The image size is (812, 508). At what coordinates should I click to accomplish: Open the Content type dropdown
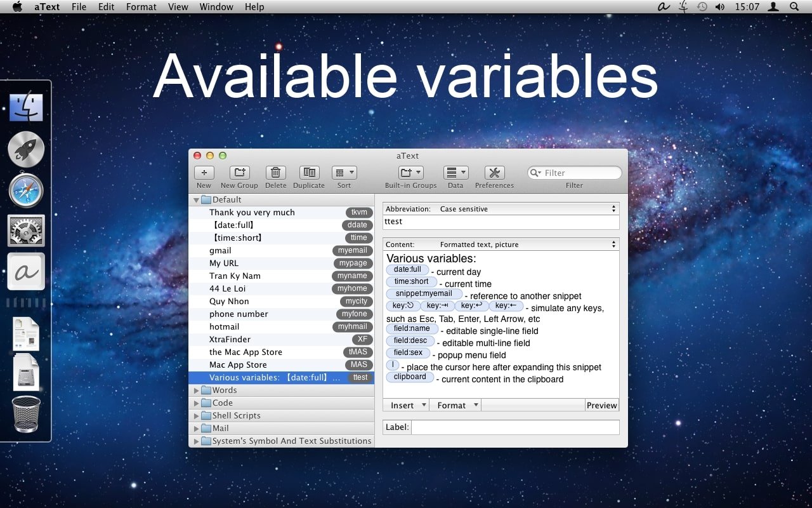(x=527, y=244)
